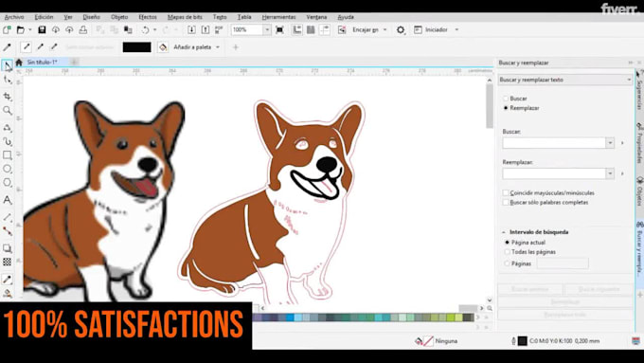644x363 pixels.
Task: Select the Interactive Fill tool
Action: [x=7, y=293]
